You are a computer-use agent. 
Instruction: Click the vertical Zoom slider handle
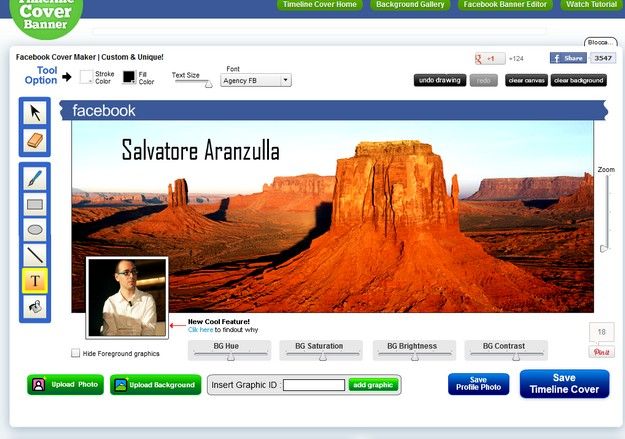click(603, 249)
